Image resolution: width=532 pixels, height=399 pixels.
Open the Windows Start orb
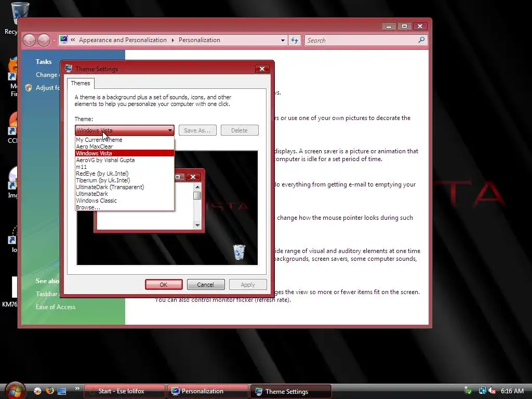(15, 391)
